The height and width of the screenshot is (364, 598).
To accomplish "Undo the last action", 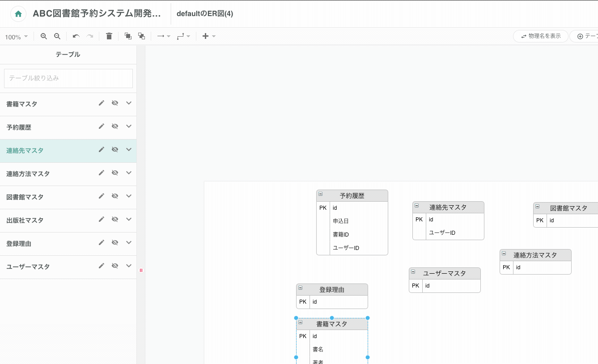I will [x=75, y=36].
